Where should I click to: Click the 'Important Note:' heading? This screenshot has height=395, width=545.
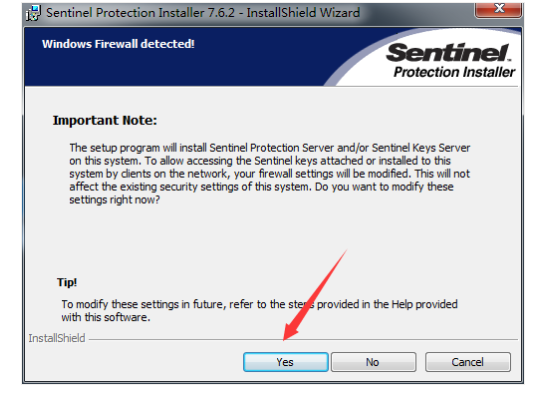(x=105, y=120)
